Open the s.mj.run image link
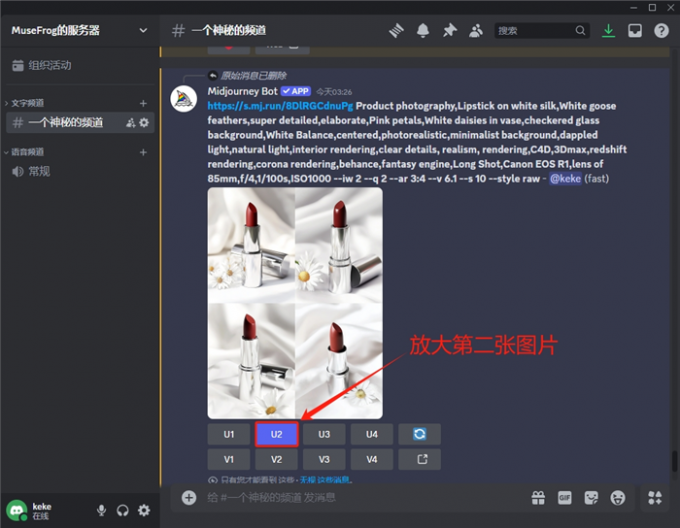The image size is (680, 528). [280, 106]
